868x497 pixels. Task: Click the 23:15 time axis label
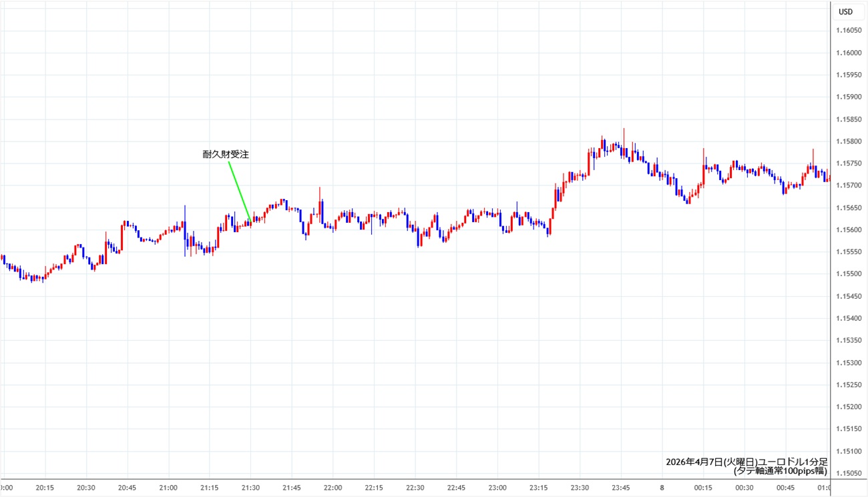coord(538,488)
